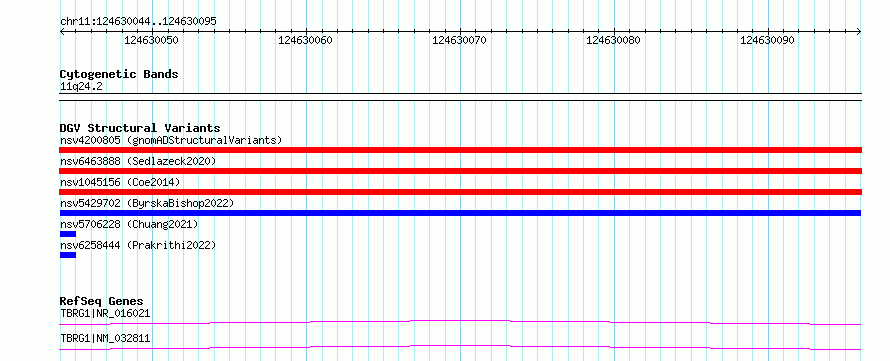Click the chr11:124630044..124630095 coordinate label
The image size is (890, 361).
tap(138, 22)
